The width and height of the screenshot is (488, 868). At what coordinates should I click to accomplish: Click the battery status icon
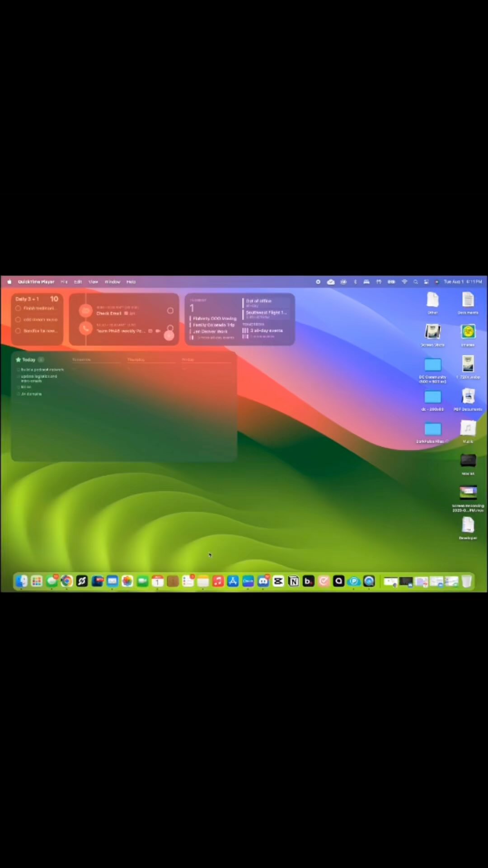(x=391, y=282)
